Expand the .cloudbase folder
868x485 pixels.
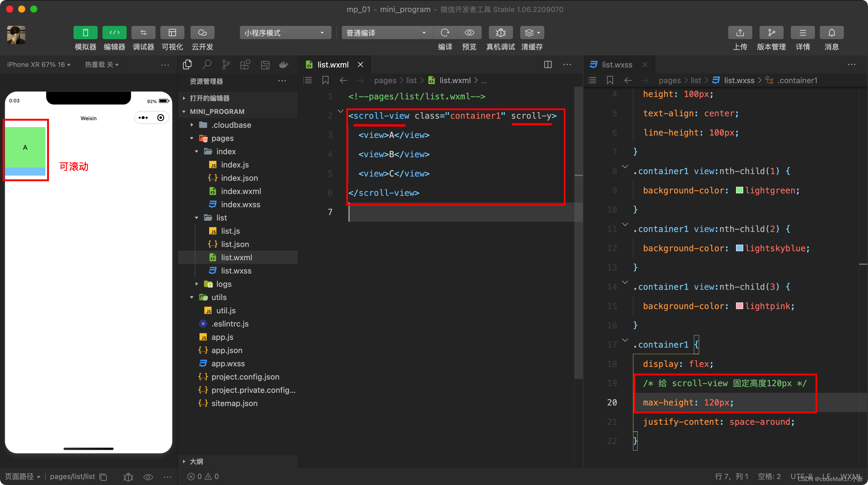point(238,125)
